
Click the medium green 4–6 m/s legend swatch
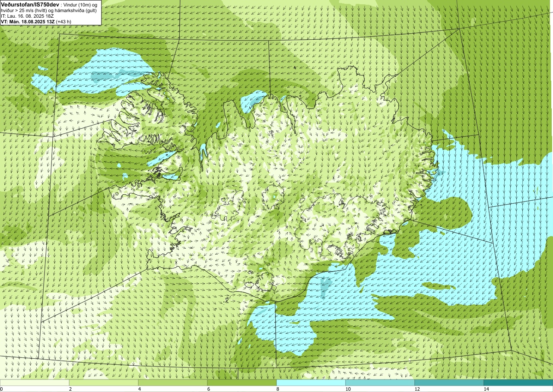pos(173,383)
